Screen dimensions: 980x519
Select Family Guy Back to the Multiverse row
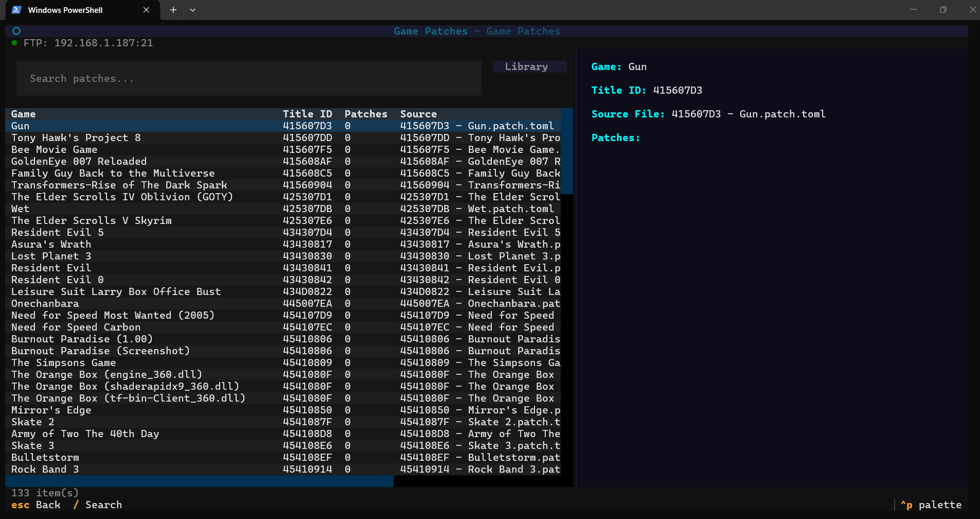[x=283, y=173]
